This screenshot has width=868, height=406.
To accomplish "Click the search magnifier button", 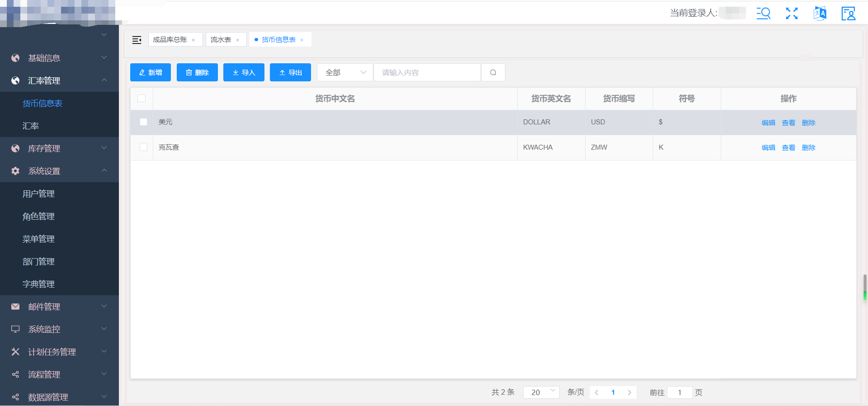I will [x=493, y=72].
